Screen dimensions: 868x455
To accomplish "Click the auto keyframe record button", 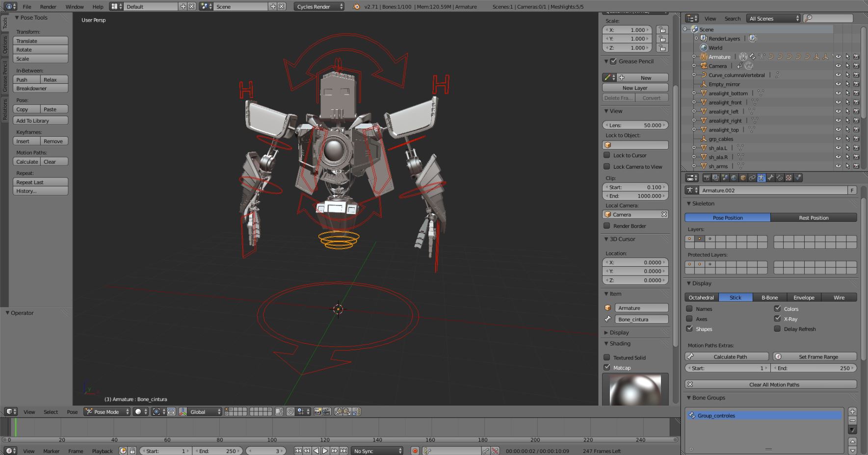I will pyautogui.click(x=415, y=451).
